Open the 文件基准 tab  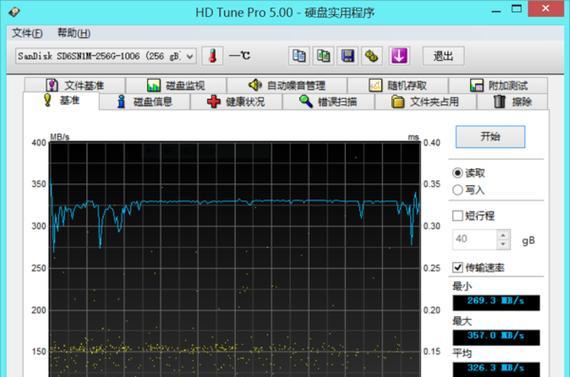tap(75, 85)
